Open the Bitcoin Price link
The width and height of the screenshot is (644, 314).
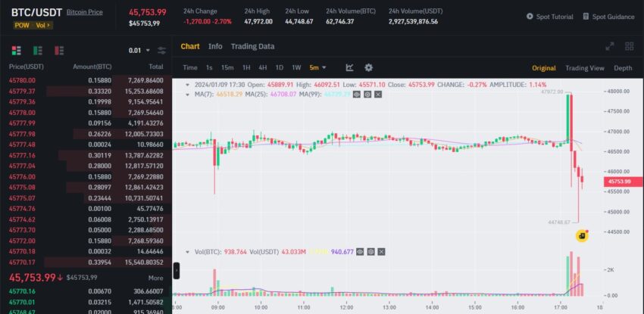[85, 12]
